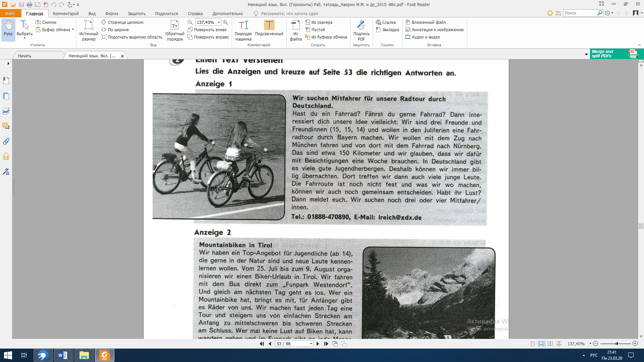Open the security lock panel
The image size is (644, 362).
tap(6, 156)
